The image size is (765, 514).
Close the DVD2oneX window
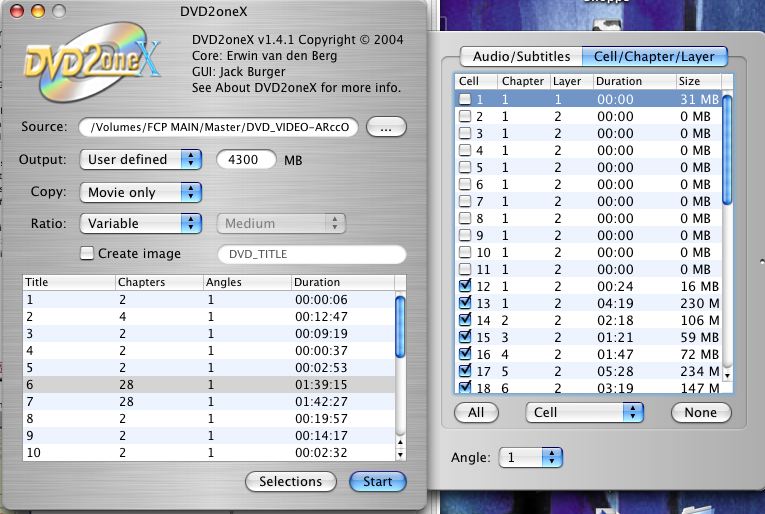click(x=17, y=11)
